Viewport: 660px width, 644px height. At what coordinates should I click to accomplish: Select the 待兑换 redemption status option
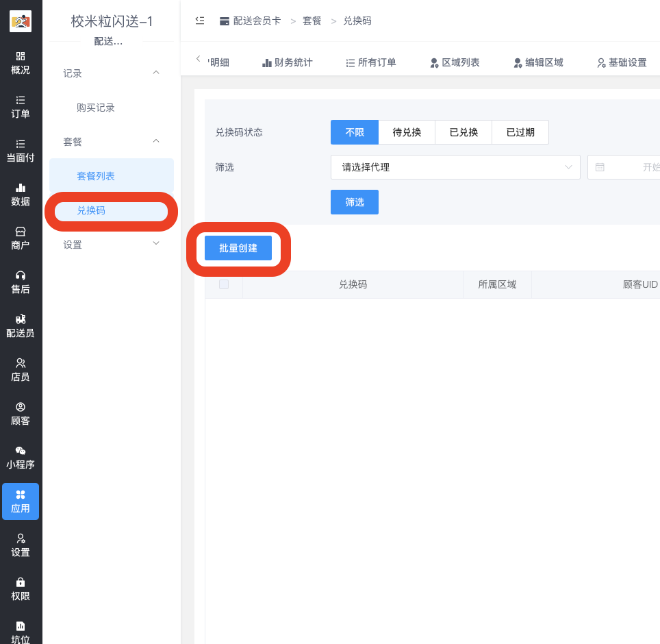pyautogui.click(x=407, y=132)
